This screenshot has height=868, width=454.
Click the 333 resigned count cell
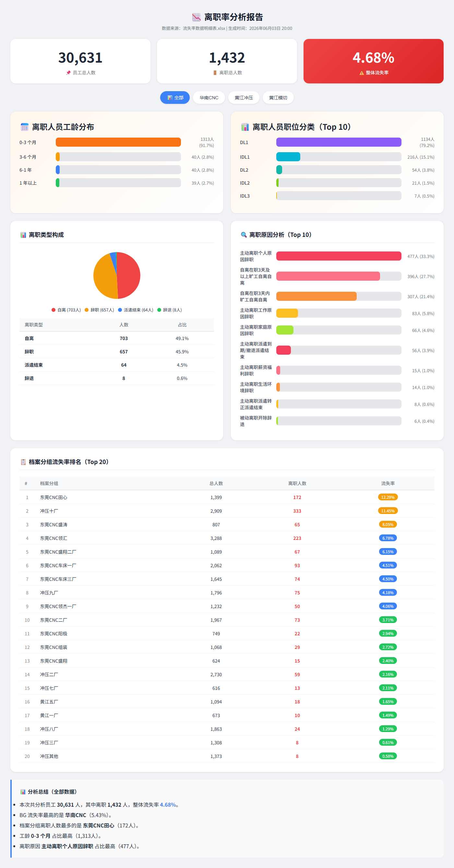click(x=297, y=511)
